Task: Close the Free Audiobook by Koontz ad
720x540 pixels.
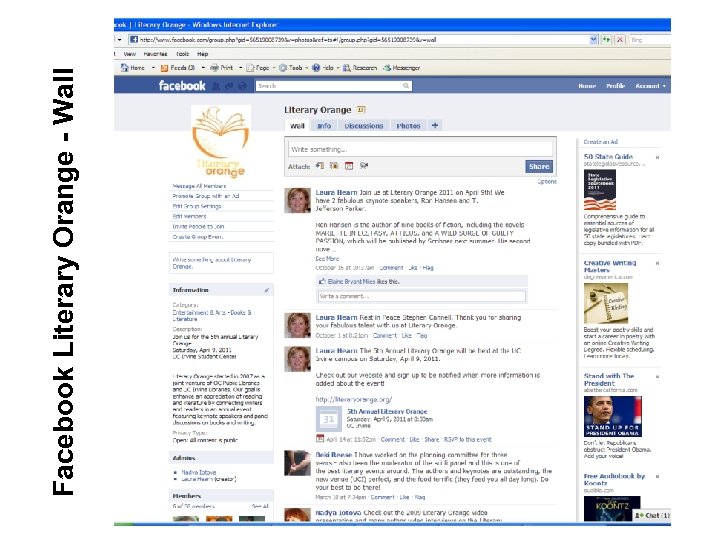Action: click(657, 477)
